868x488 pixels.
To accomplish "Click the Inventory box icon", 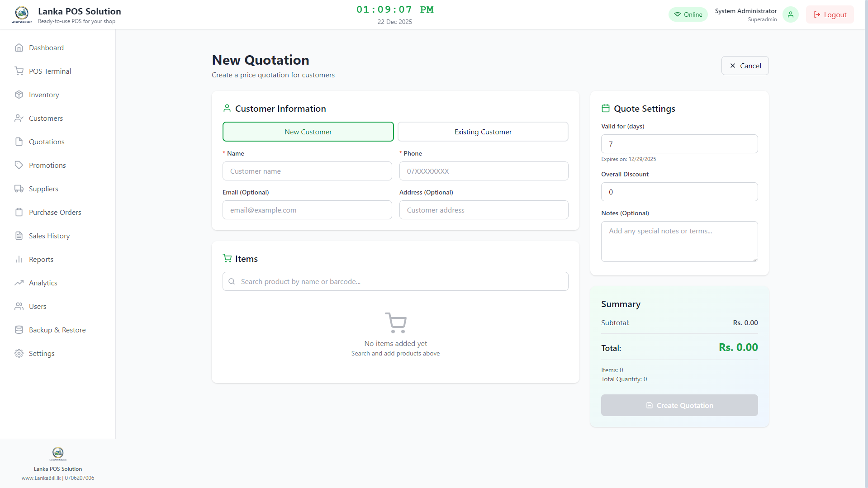I will (19, 95).
